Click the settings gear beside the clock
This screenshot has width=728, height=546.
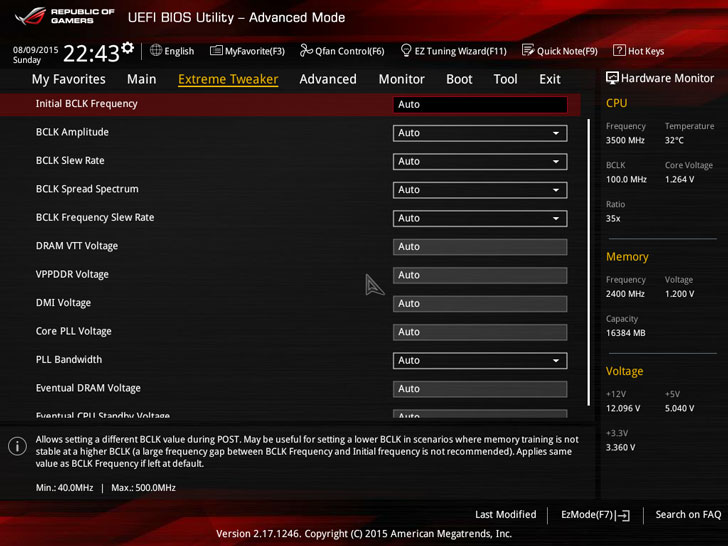point(128,47)
